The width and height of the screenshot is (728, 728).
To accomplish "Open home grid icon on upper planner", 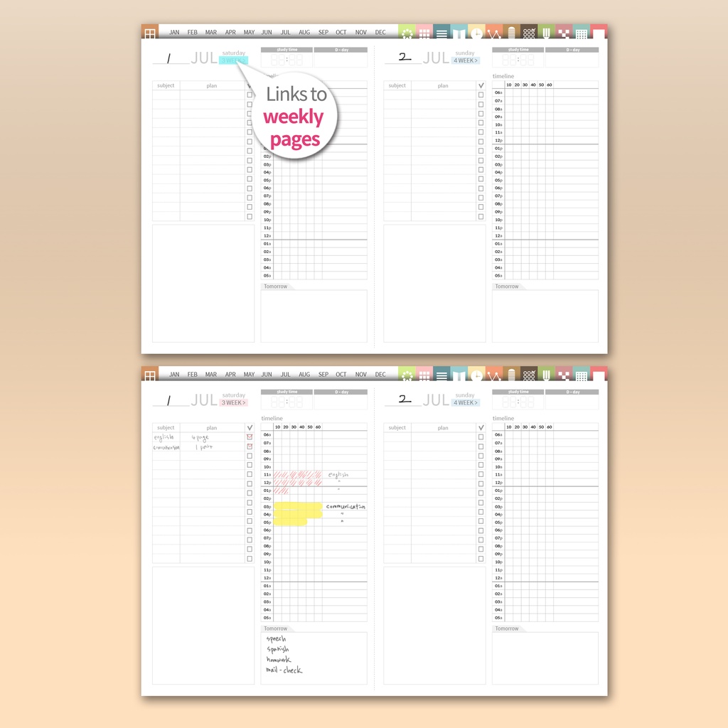I will tap(150, 32).
